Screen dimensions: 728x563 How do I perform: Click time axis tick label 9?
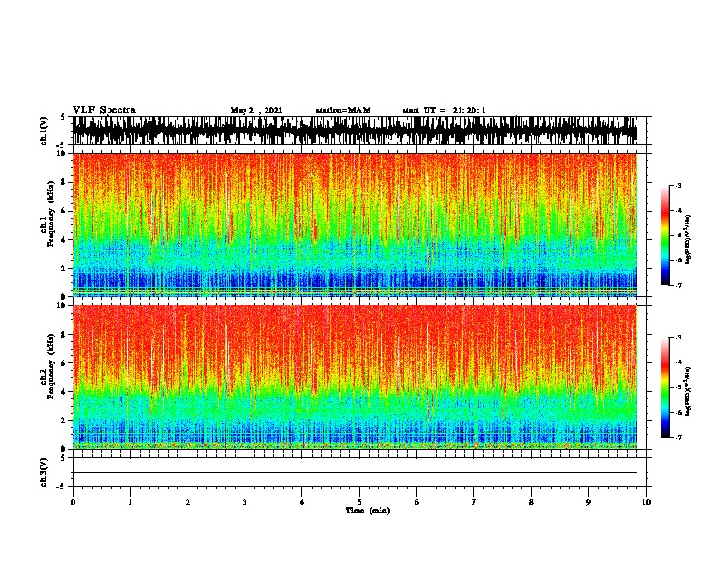588,502
